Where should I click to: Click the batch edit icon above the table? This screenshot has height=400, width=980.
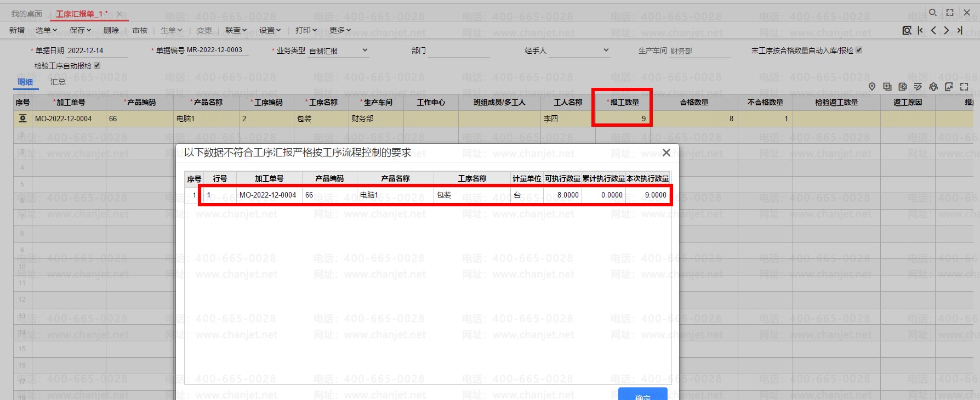[x=918, y=87]
